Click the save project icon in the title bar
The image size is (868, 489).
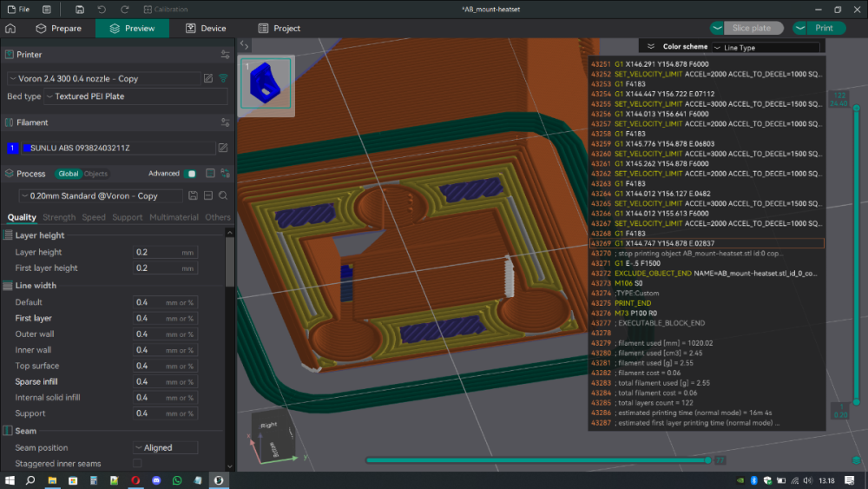80,10
